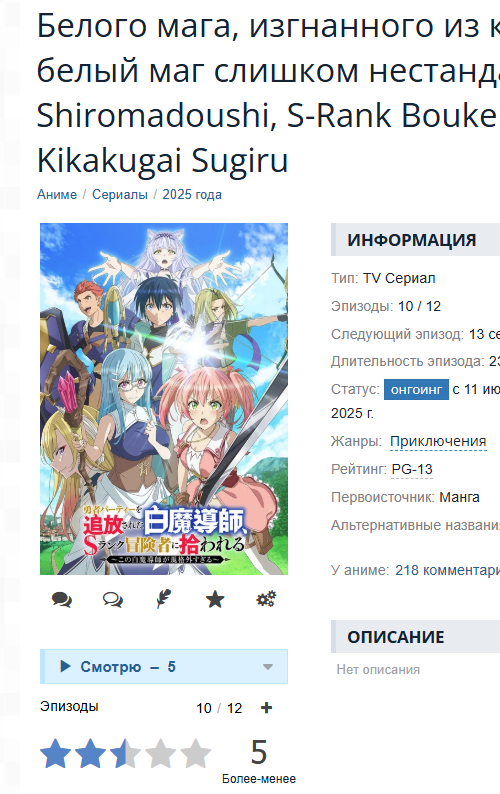Go to Сериалы breadcrumb link
The image size is (500, 794).
point(120,194)
